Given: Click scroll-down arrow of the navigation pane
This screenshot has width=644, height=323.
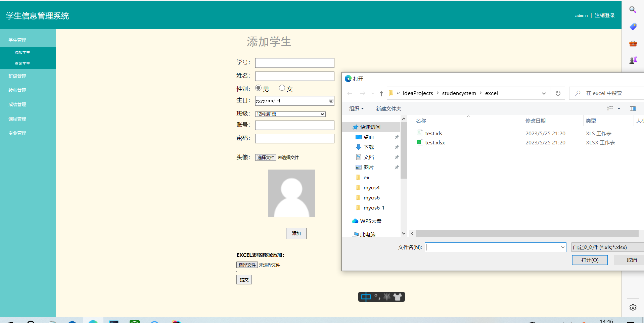Looking at the screenshot, I should coord(404,233).
